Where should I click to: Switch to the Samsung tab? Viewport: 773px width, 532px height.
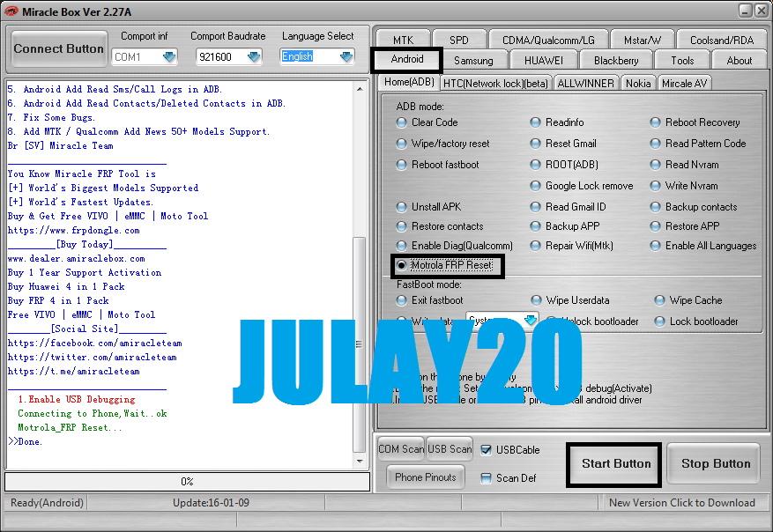pos(473,61)
